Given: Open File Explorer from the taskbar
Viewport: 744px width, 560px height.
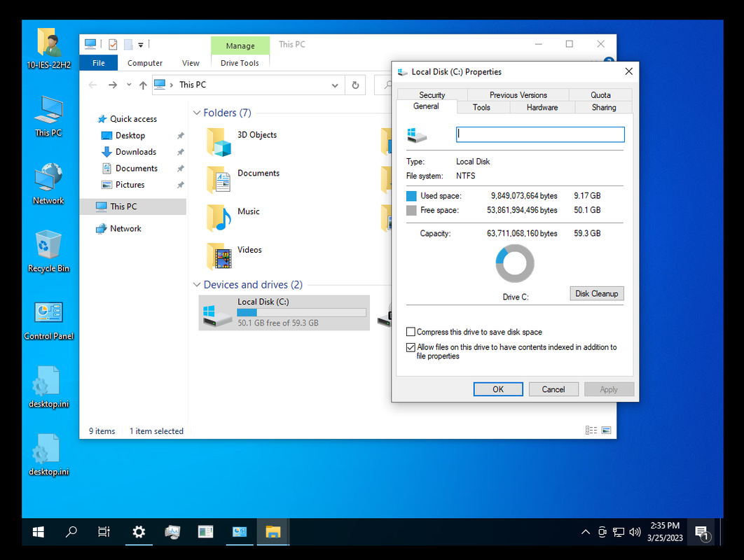Looking at the screenshot, I should point(273,532).
